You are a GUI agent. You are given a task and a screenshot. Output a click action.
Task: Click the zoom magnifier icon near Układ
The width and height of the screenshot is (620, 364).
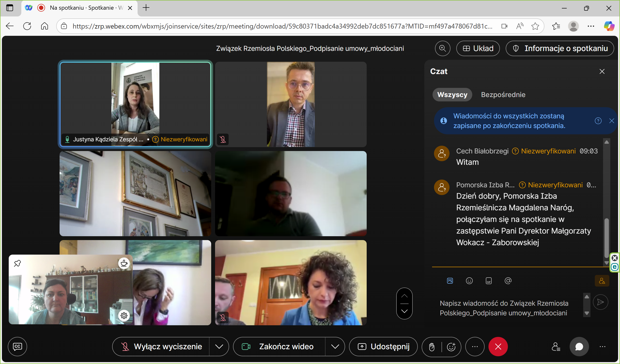442,48
